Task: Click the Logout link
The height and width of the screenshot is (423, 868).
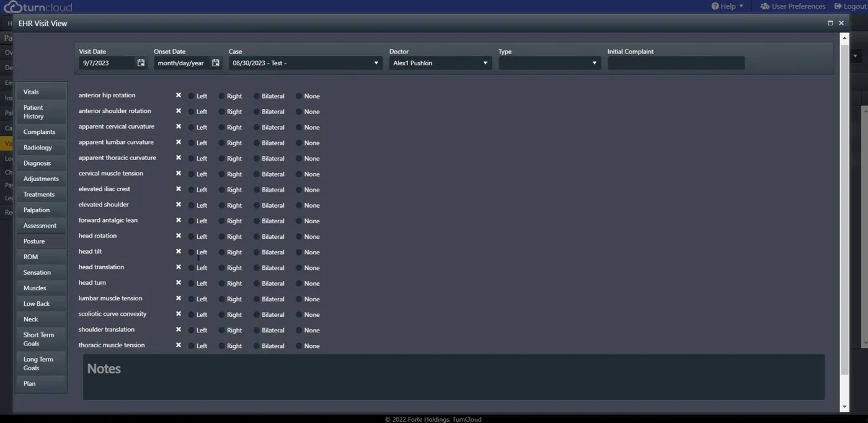Action: [850, 6]
